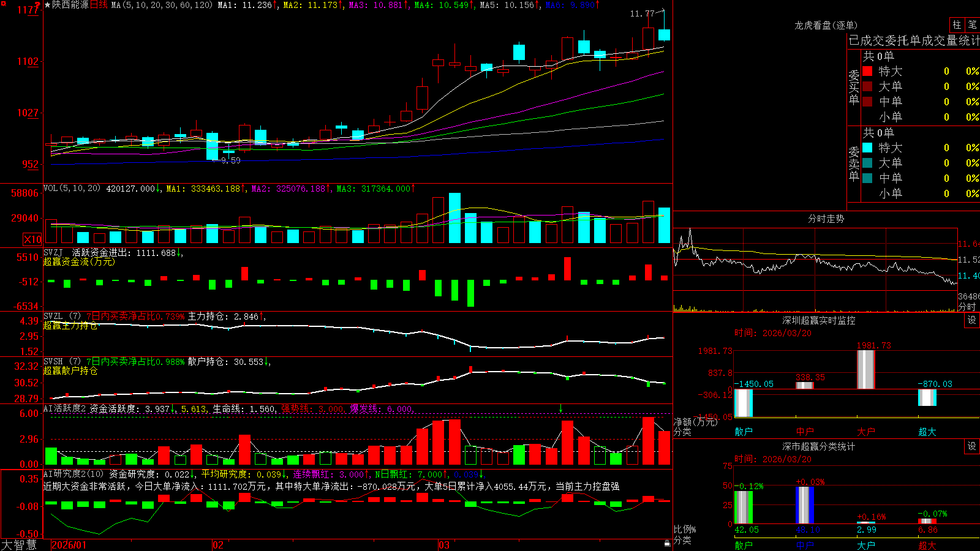Click 委买单 vertical label

click(854, 88)
